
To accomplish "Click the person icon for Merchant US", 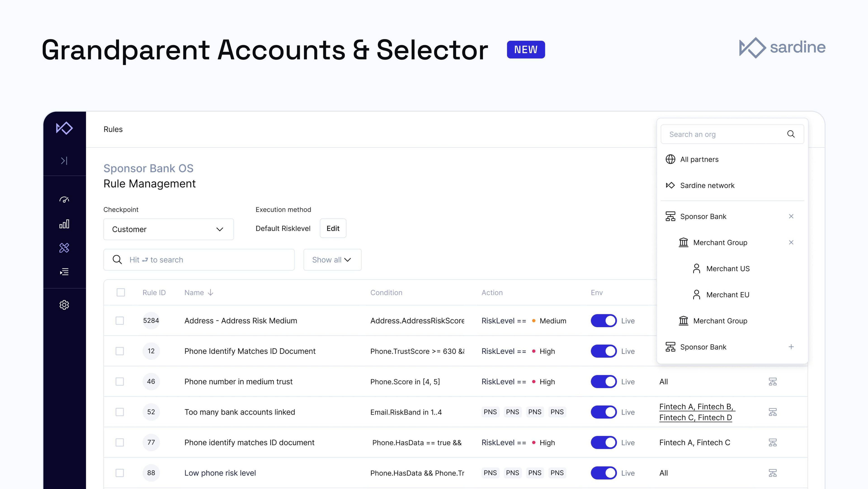I will 696,269.
